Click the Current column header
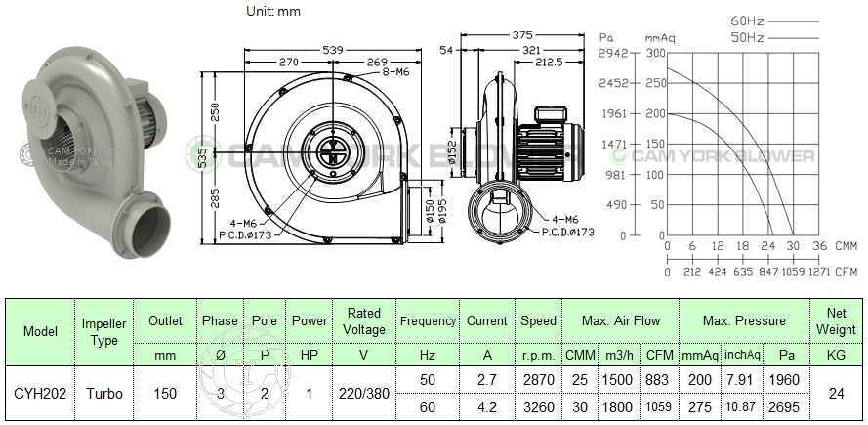The image size is (868, 425). click(487, 320)
